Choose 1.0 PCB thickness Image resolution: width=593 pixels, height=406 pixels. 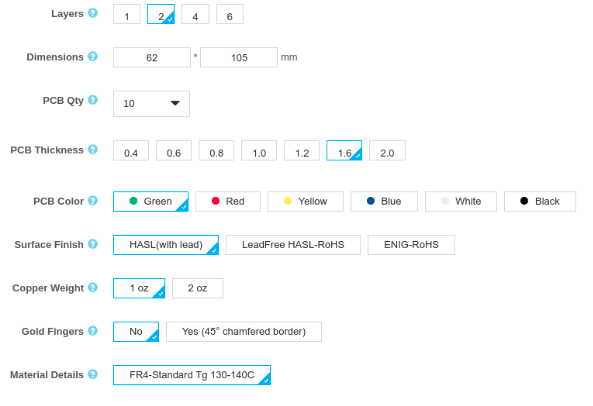[x=259, y=151]
